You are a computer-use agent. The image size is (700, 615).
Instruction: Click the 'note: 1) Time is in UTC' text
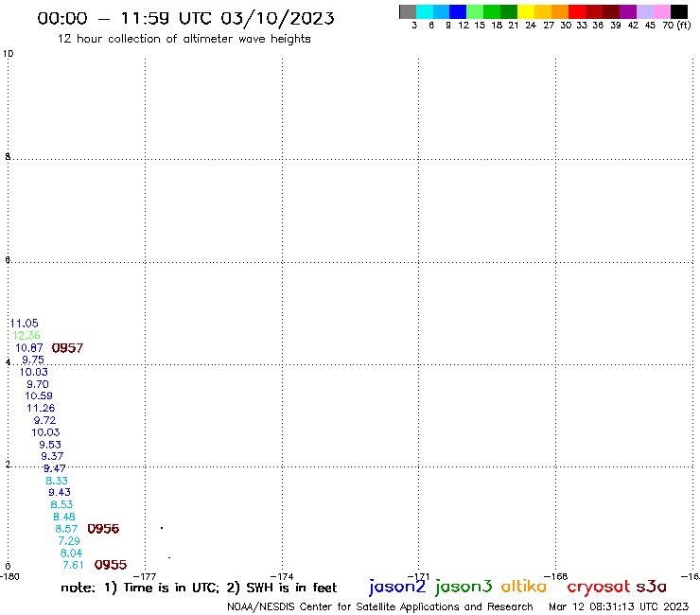(141, 588)
